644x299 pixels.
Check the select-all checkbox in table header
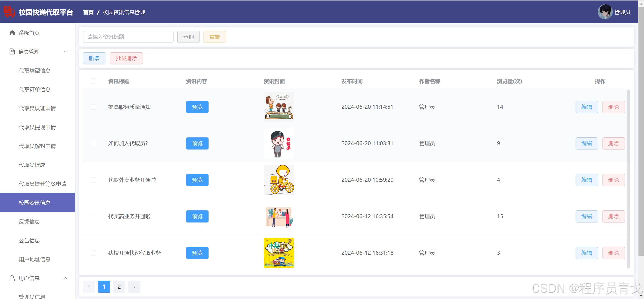point(93,81)
